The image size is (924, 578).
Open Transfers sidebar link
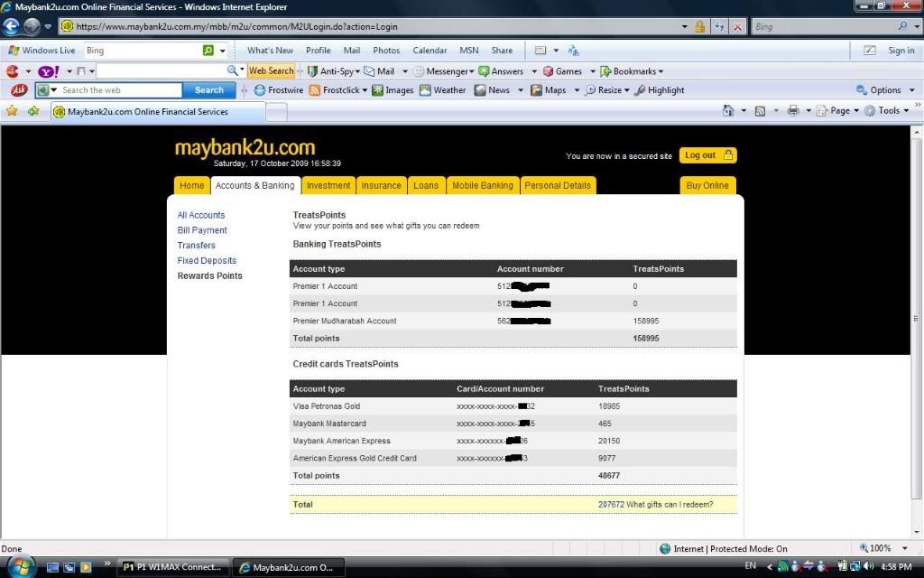[196, 246]
